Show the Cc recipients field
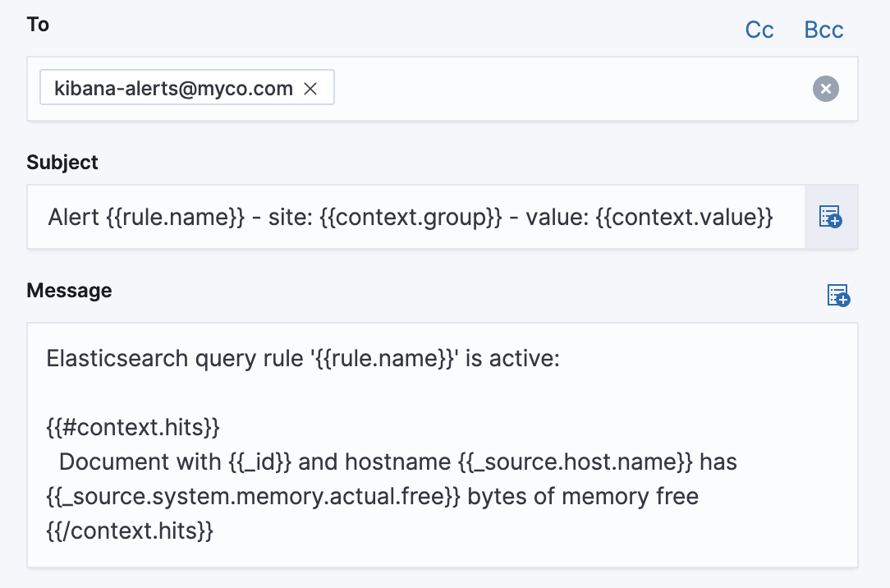 click(758, 30)
